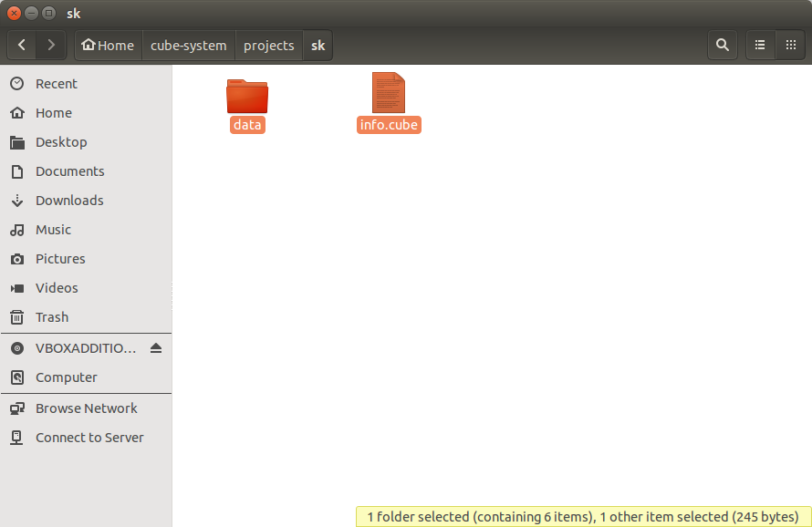The height and width of the screenshot is (527, 812).
Task: Go forward with the right arrow button
Action: point(51,45)
